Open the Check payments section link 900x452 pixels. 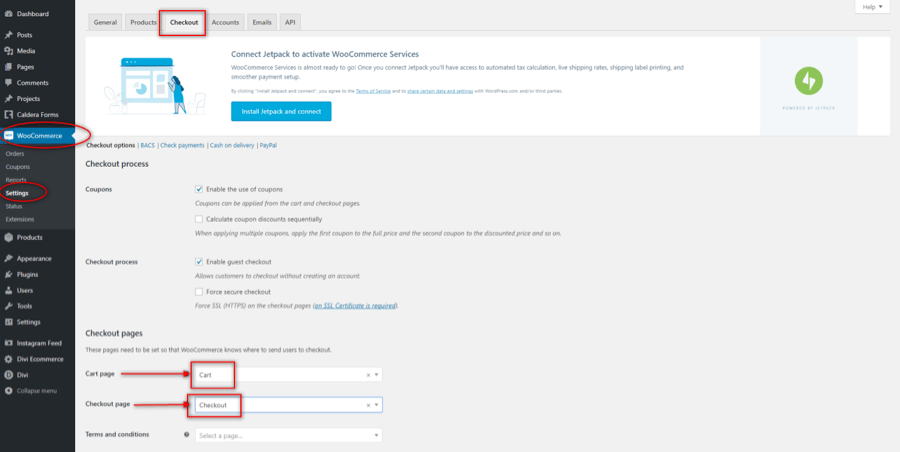point(182,145)
